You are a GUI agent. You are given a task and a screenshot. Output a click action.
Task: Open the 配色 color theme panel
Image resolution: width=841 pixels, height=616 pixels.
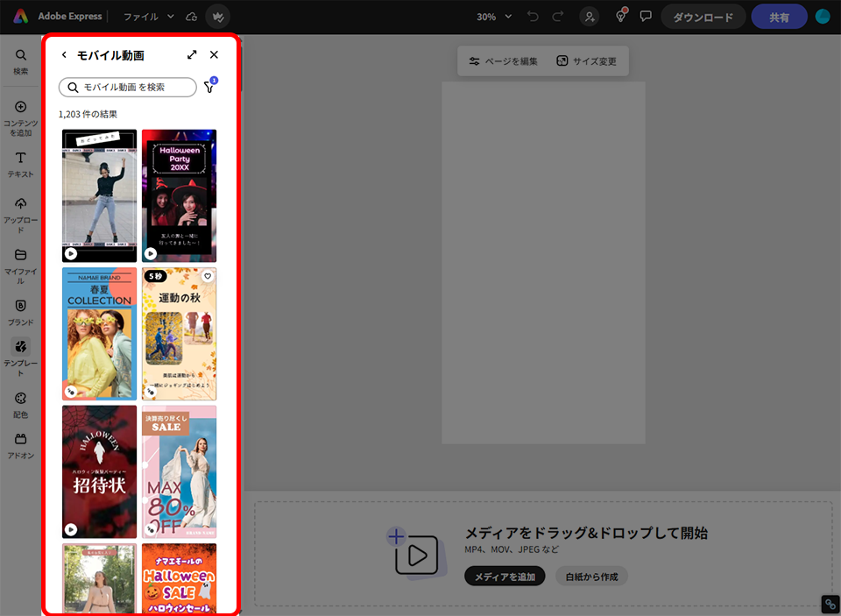pos(21,403)
